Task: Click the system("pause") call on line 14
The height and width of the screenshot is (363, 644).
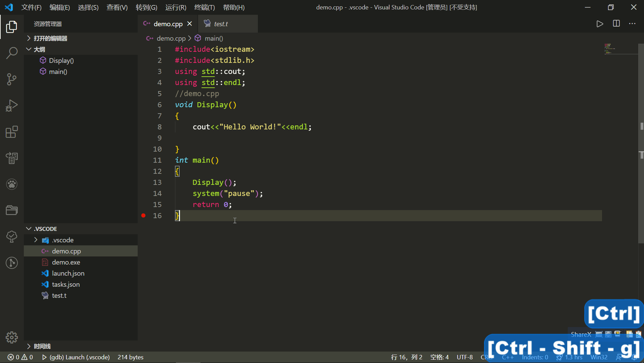Action: (228, 193)
